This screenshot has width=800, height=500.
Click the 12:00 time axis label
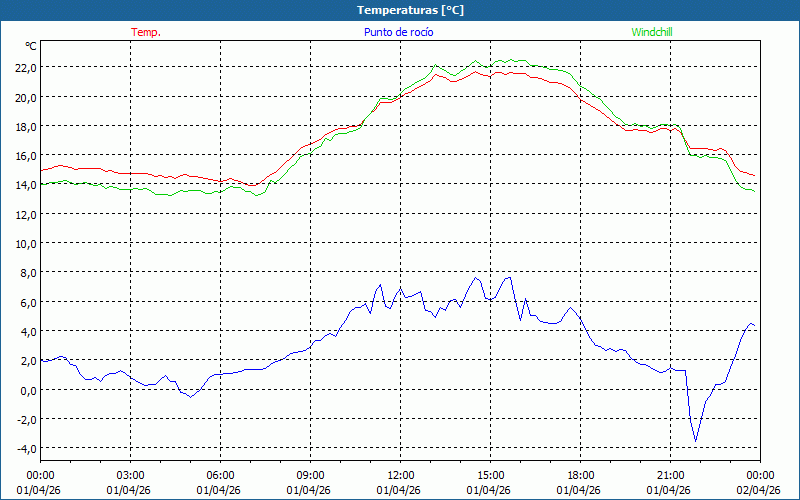(x=400, y=475)
